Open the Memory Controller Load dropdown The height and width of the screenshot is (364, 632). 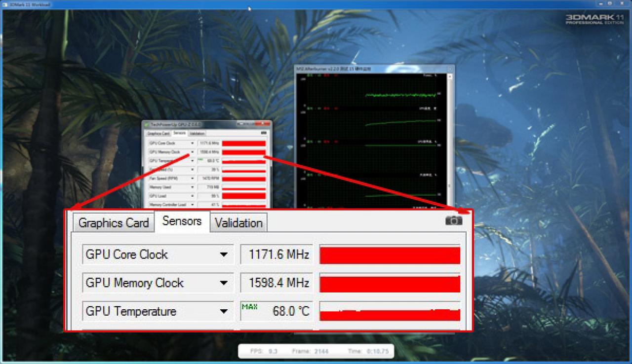193,205
